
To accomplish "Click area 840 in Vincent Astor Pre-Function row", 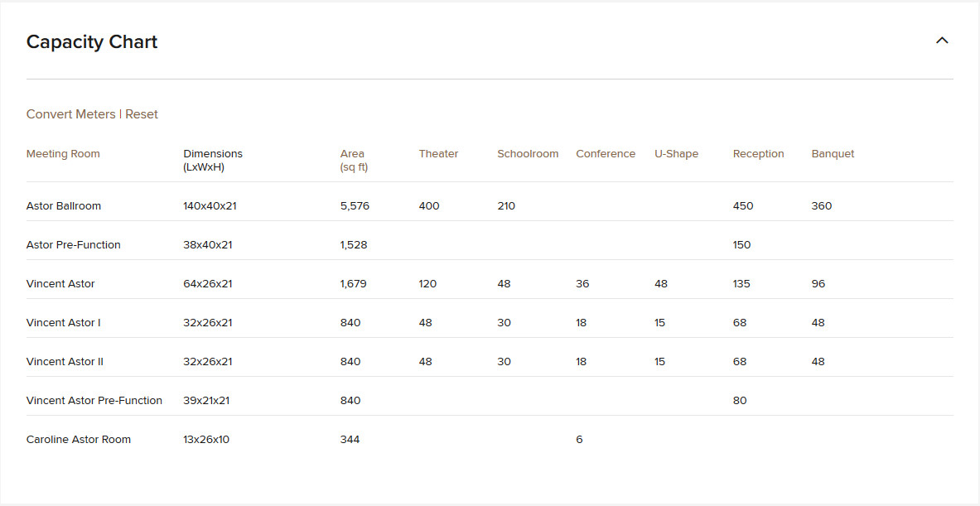I will (x=350, y=401).
